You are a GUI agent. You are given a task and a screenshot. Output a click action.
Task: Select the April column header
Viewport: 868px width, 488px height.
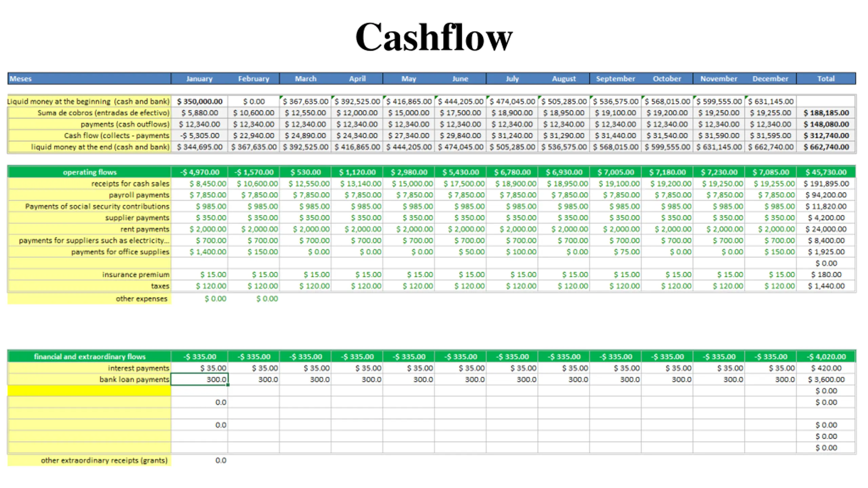click(x=357, y=79)
